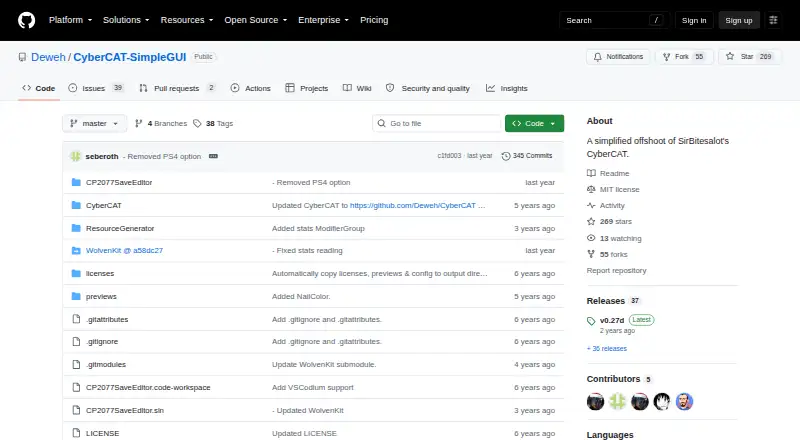This screenshot has width=800, height=440.
Task: Switch to the Projects tab
Action: click(307, 88)
